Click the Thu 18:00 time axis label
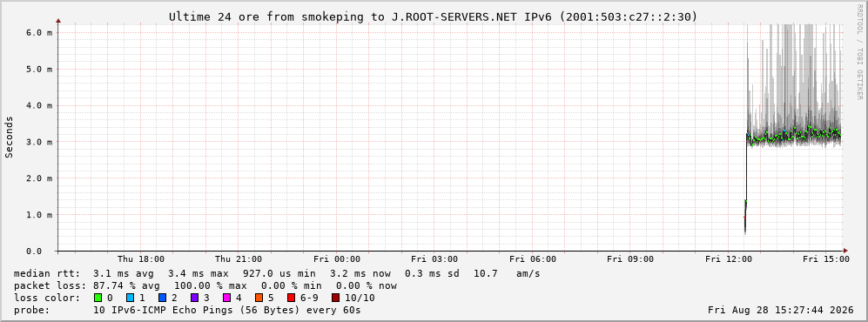Image resolution: width=868 pixels, height=322 pixels. (x=141, y=259)
